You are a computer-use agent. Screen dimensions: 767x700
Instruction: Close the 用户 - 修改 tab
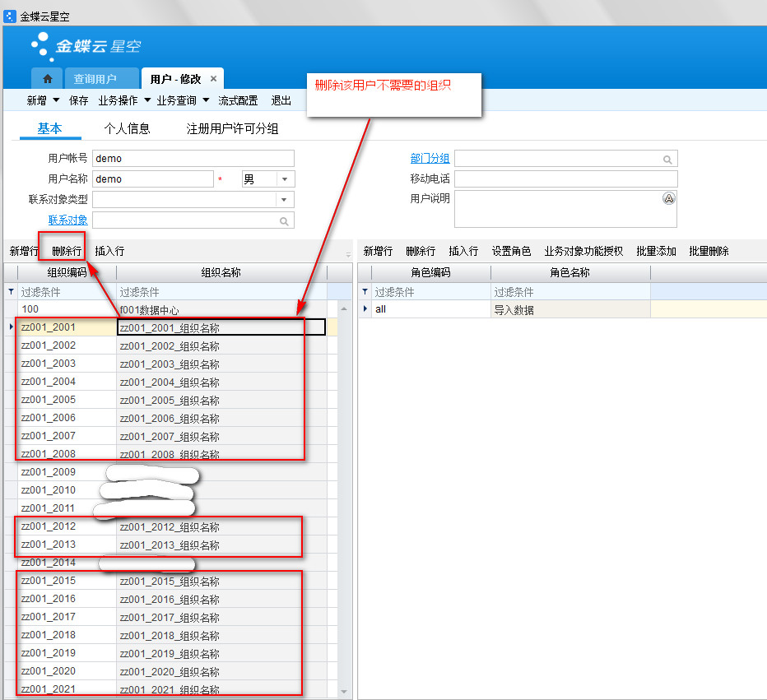point(213,79)
